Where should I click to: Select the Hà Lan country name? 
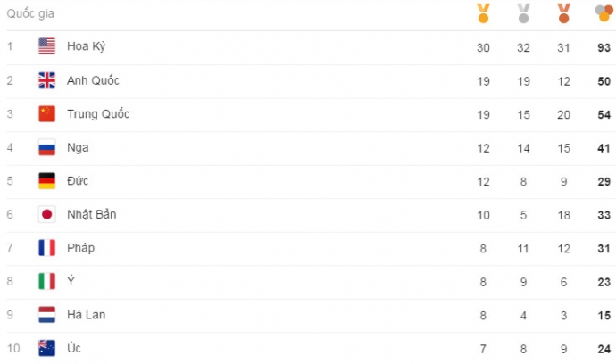click(85, 314)
